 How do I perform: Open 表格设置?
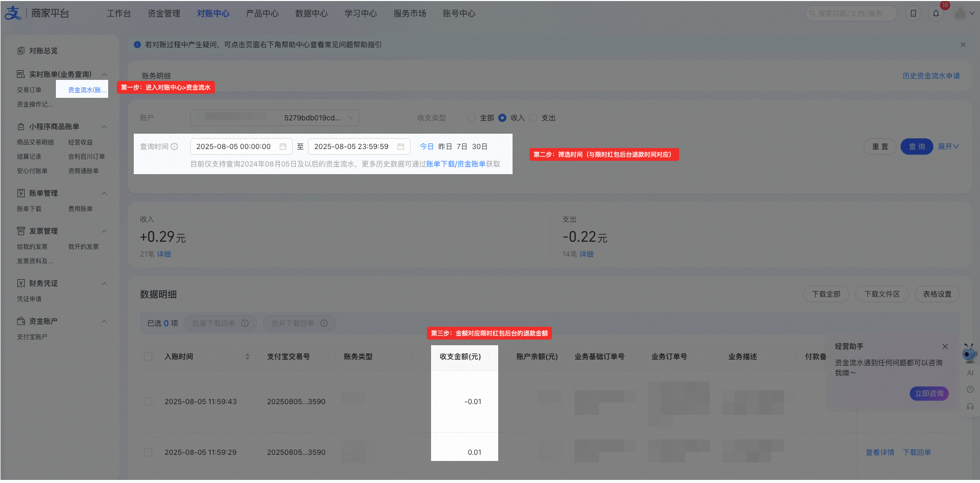pyautogui.click(x=937, y=294)
